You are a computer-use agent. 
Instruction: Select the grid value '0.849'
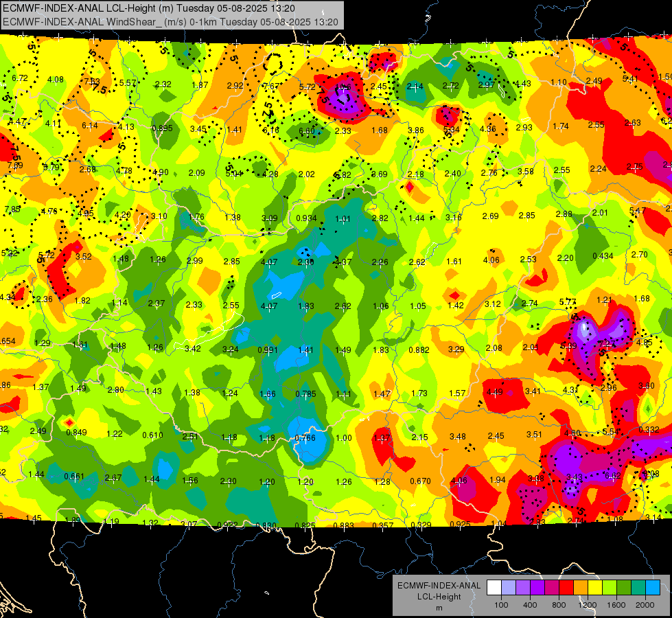point(77,432)
